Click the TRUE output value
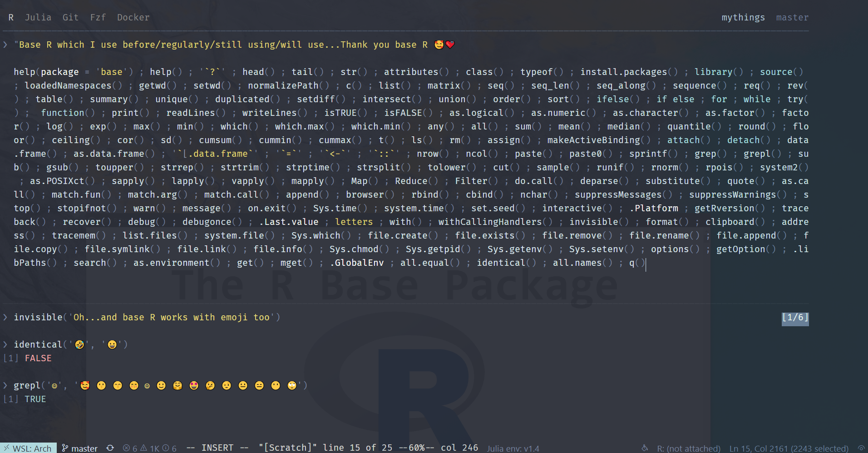The image size is (868, 453). click(35, 399)
